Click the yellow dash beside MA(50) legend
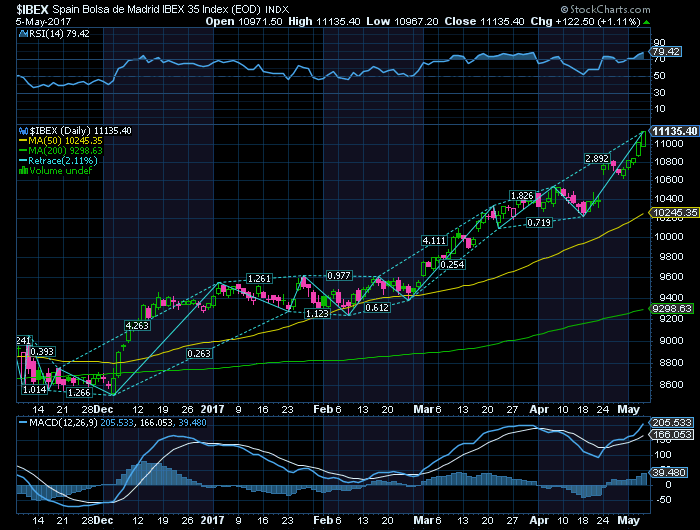Viewport: 700px width, 530px height. (x=23, y=141)
